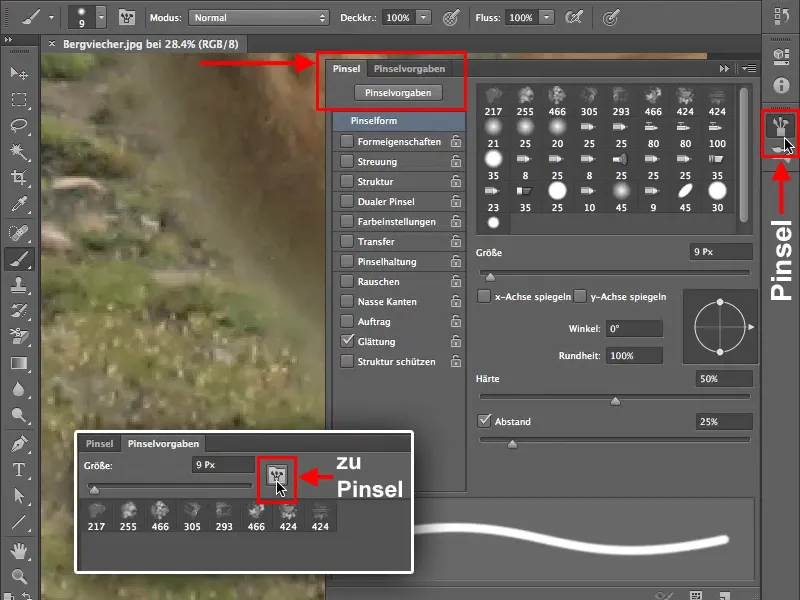
Task: Switch to Pinselvorgaben tab
Action: click(x=409, y=68)
